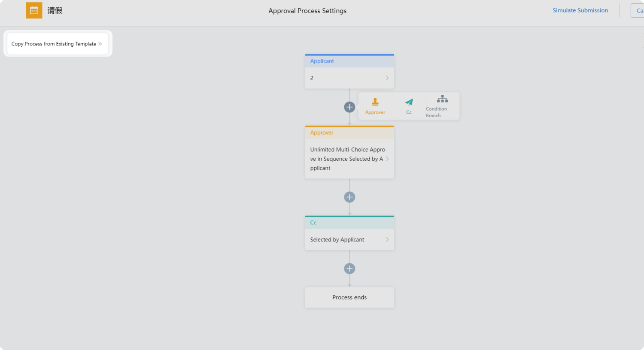Click the plus button below Approver node

click(x=349, y=197)
